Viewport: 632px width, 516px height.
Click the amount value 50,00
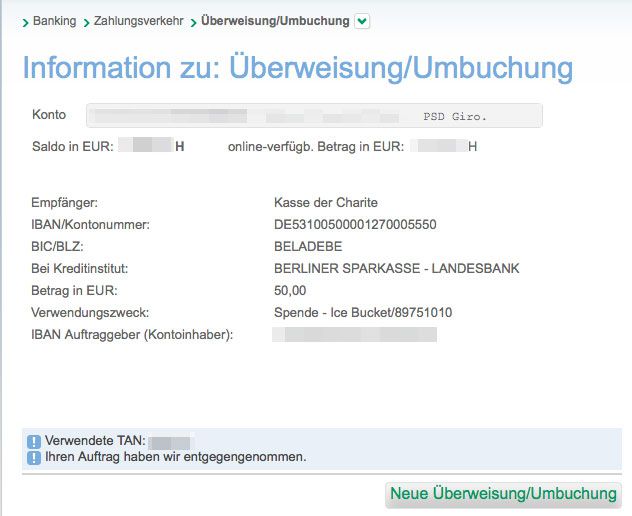[x=290, y=291]
